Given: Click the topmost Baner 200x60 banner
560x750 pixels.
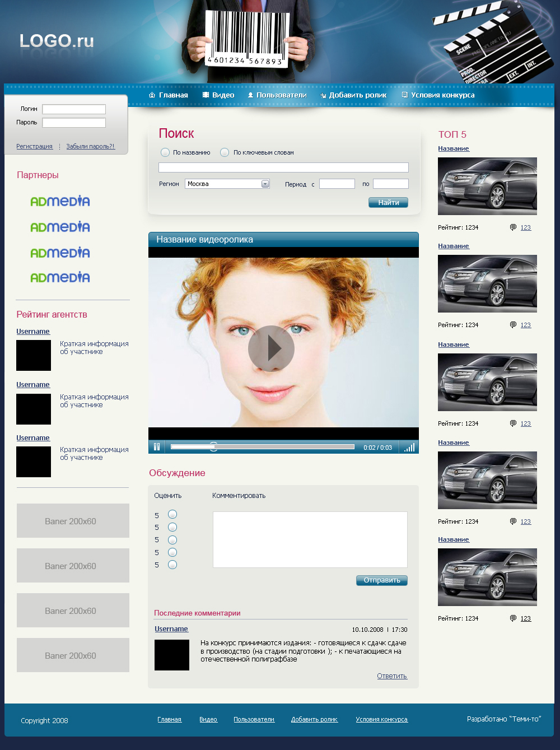Looking at the screenshot, I should pos(73,520).
